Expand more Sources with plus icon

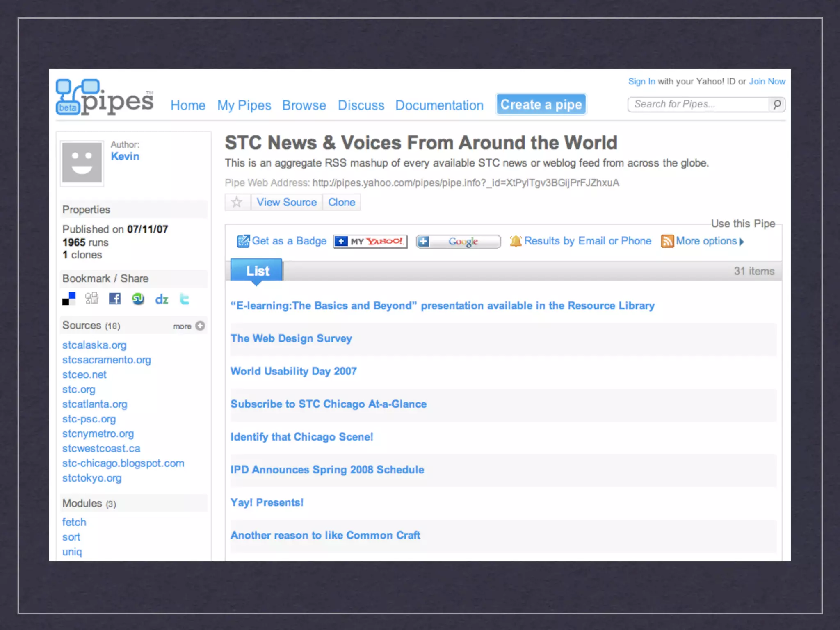coord(200,326)
